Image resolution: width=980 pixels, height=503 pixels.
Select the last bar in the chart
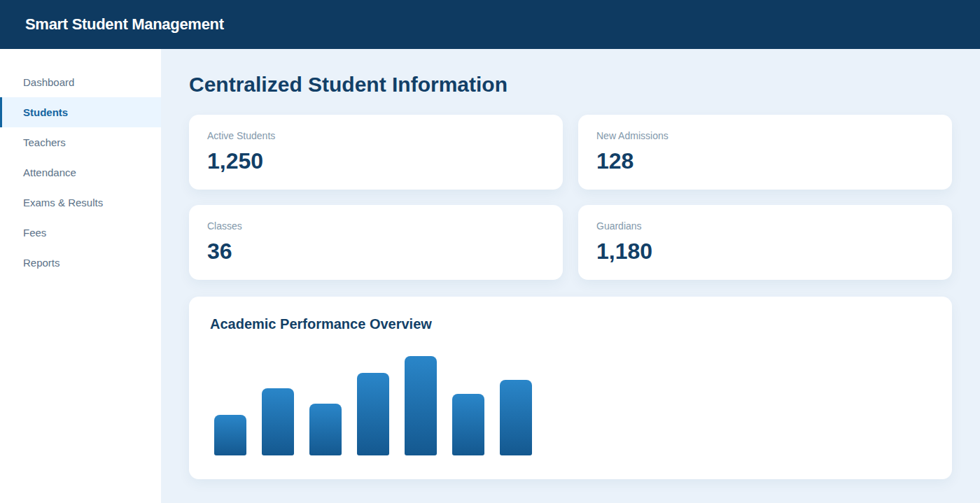516,418
